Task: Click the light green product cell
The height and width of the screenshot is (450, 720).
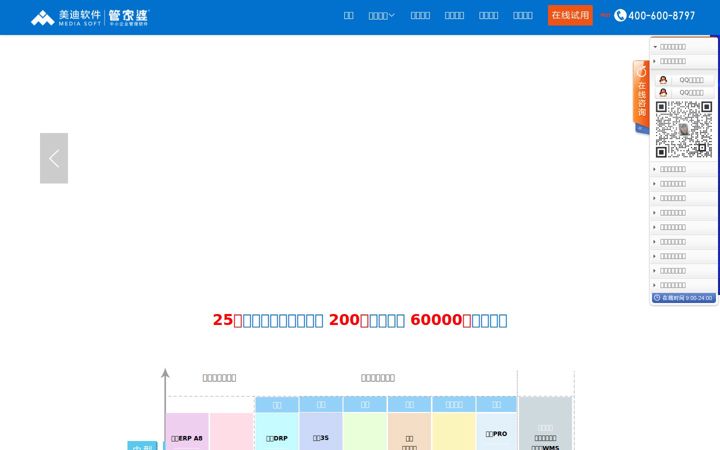Action: pos(365,432)
